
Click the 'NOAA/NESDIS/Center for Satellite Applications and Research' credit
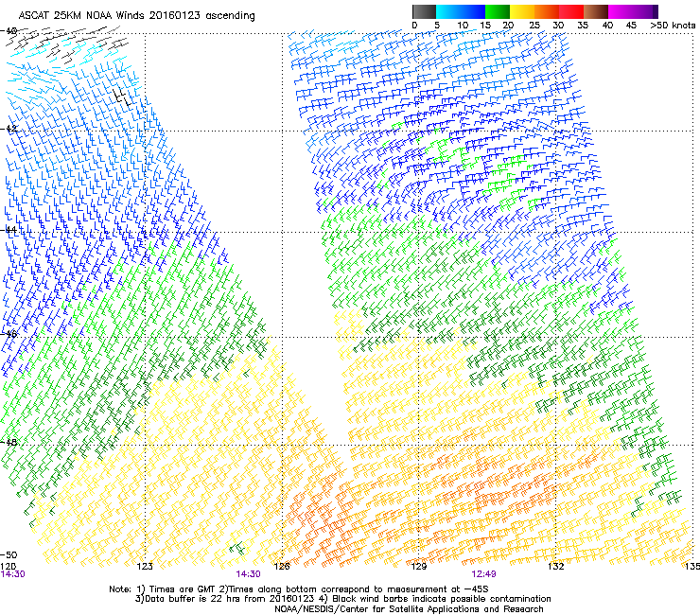[409, 609]
